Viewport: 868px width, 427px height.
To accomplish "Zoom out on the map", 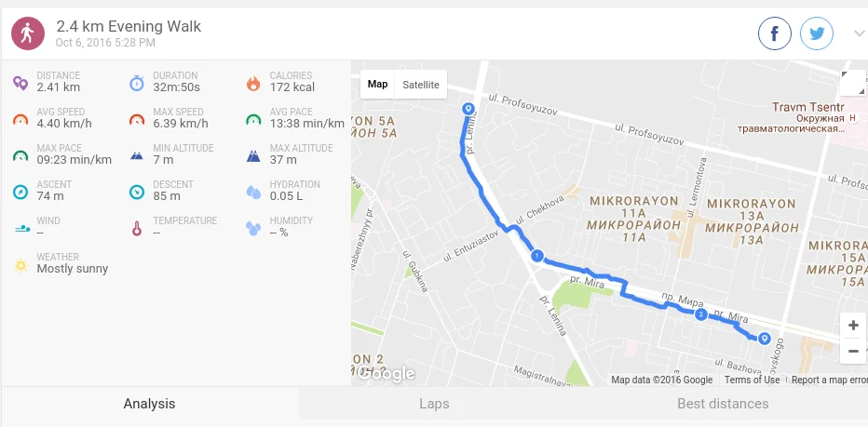I will pyautogui.click(x=853, y=352).
